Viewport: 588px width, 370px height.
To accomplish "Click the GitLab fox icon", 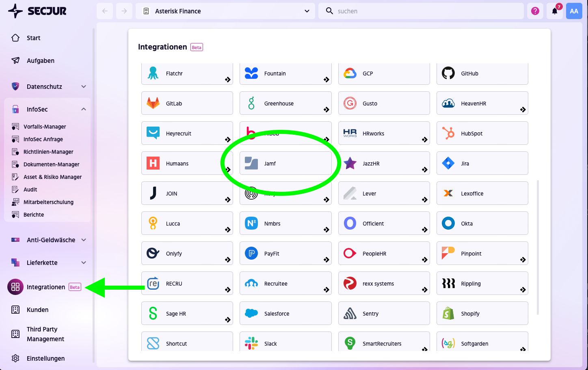I will 153,103.
